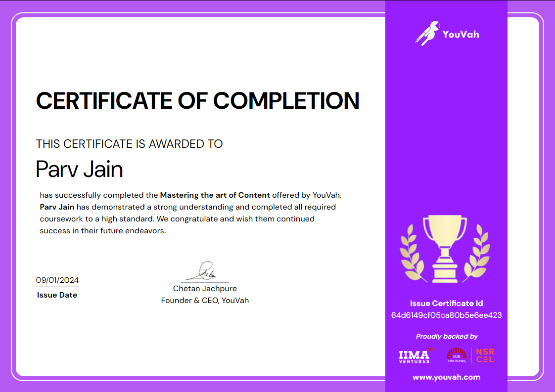Click the IIMA Ventures logo
555x392 pixels.
pos(416,355)
